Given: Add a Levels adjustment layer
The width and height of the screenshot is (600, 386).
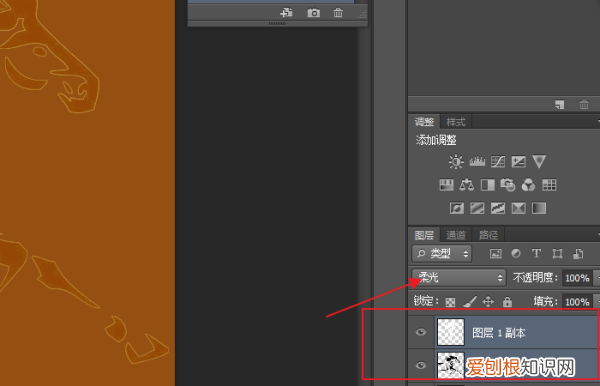Looking at the screenshot, I should tap(477, 162).
